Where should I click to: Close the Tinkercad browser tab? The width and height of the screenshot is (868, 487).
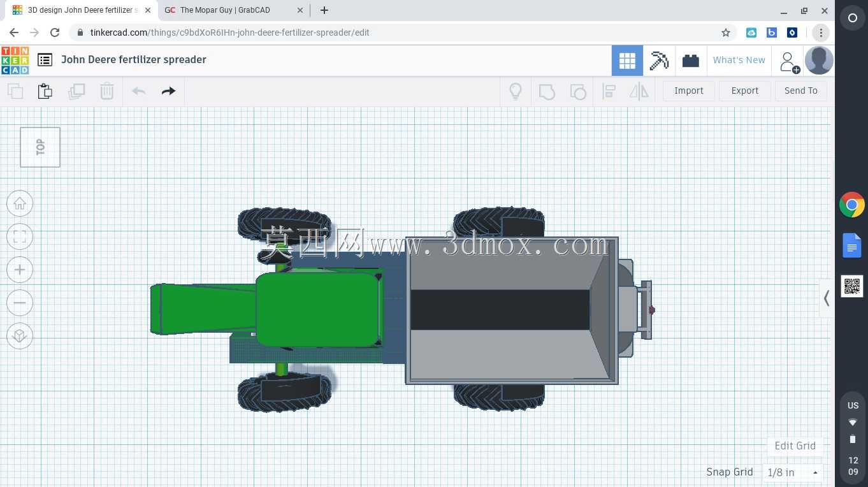click(148, 10)
